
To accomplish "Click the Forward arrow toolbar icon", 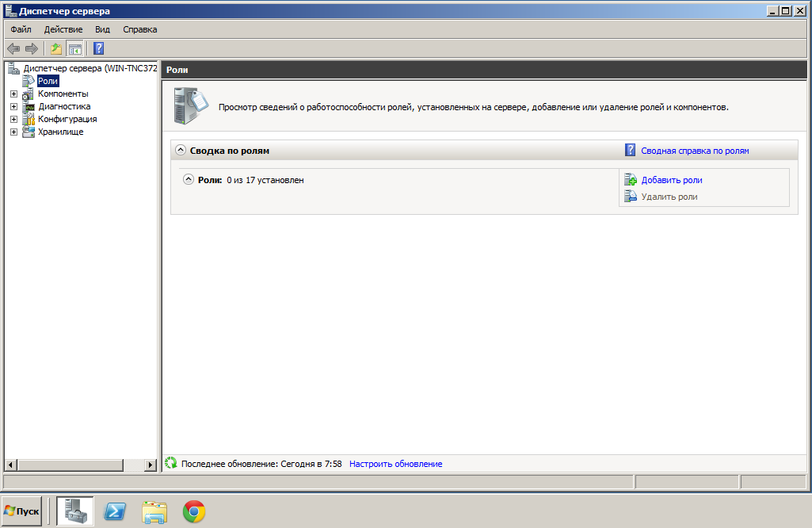I will 32,49.
